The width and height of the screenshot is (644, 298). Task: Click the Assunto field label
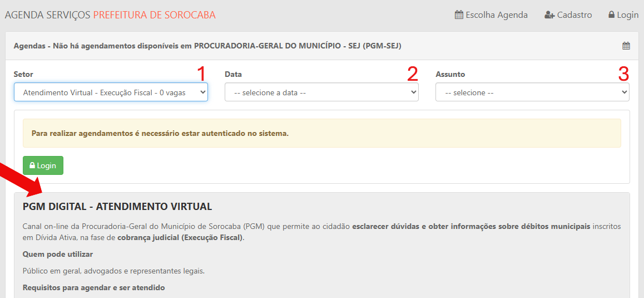coord(450,74)
